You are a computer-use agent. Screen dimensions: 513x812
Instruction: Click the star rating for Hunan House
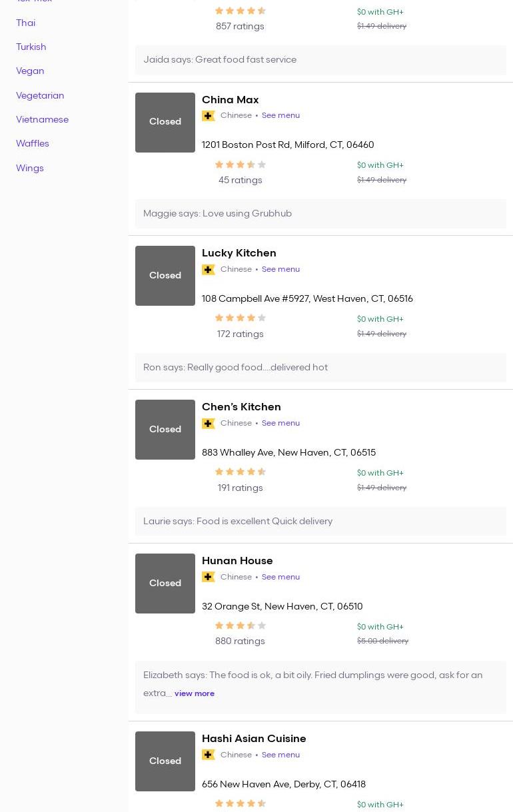240,625
